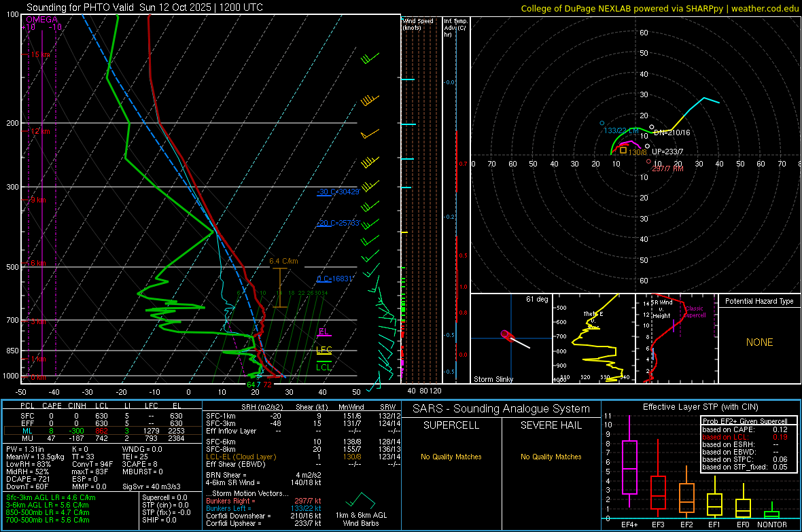The width and height of the screenshot is (802, 532).
Task: Click the Corfidi Downshear = 210/16 kt line
Action: coord(264,516)
